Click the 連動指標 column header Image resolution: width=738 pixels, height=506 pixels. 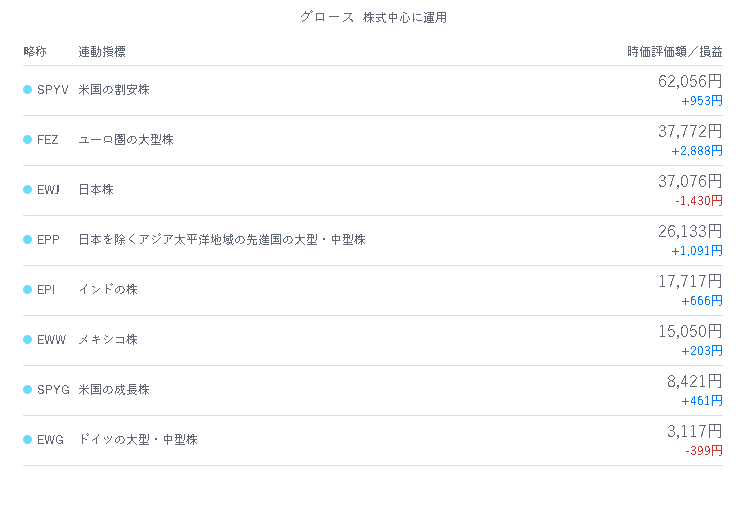click(x=102, y=51)
